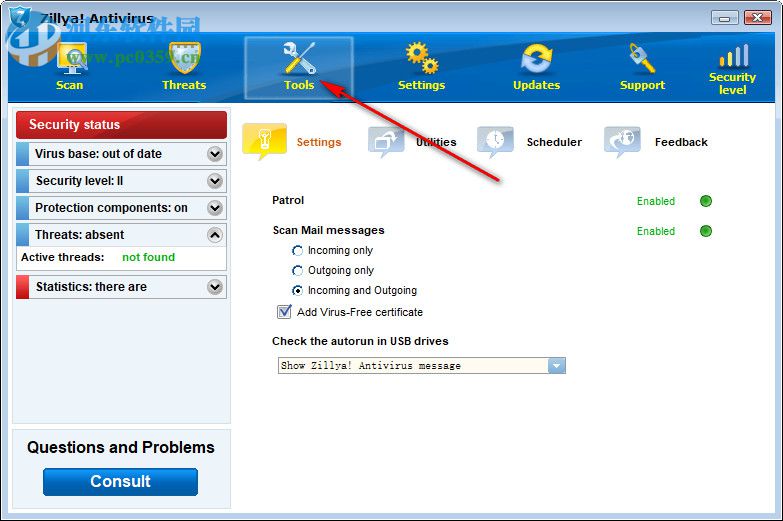Viewport: 783px width, 521px height.
Task: Close the Zillya! Antivirus window
Action: click(x=758, y=18)
